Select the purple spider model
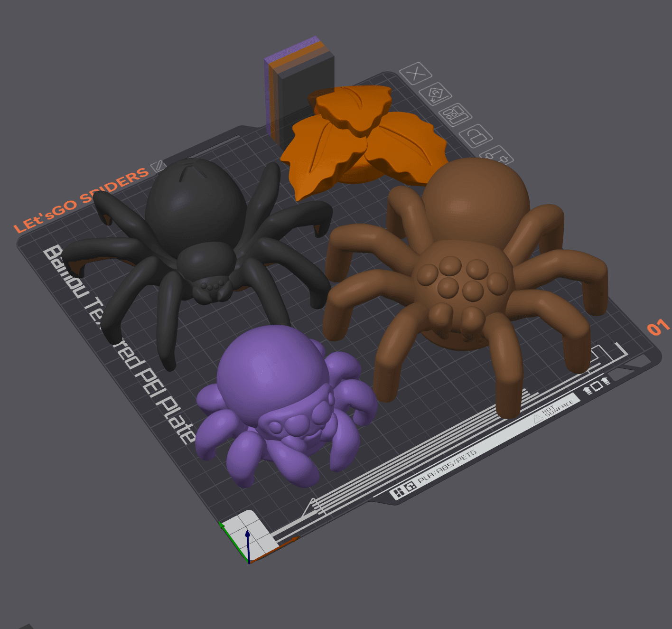This screenshot has height=629, width=672. [280, 404]
